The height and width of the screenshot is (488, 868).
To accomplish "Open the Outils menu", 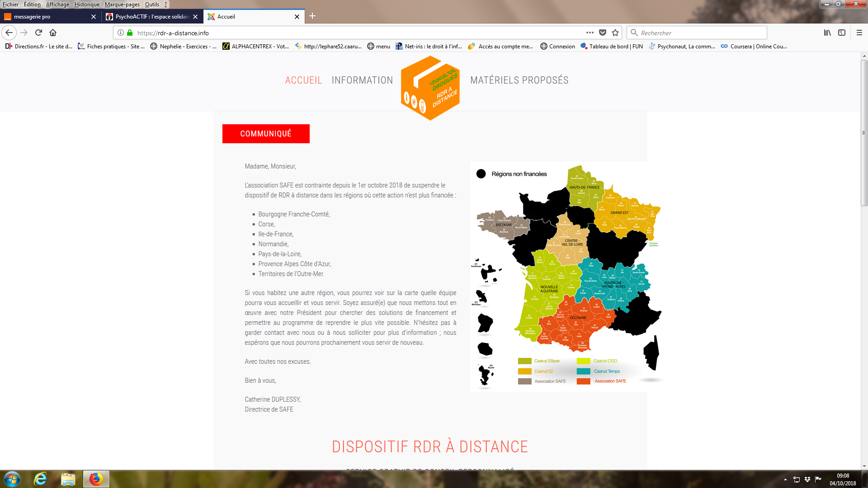I will click(152, 5).
